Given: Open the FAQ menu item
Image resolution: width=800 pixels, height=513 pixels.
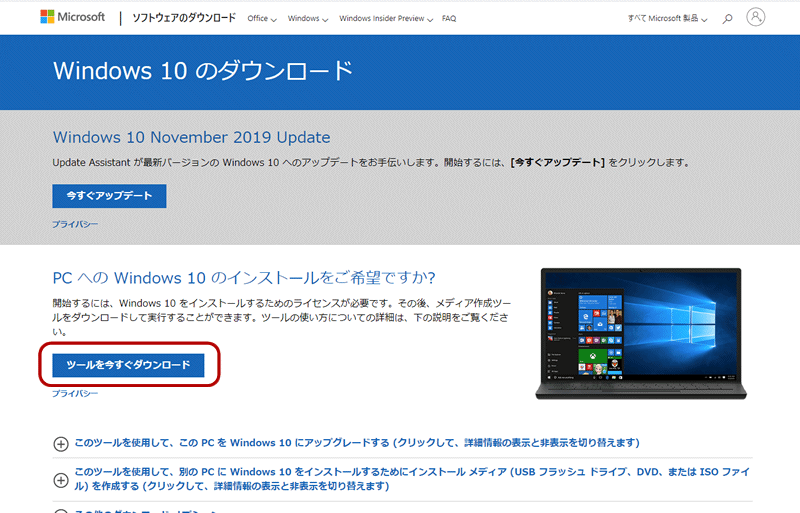Looking at the screenshot, I should (449, 18).
